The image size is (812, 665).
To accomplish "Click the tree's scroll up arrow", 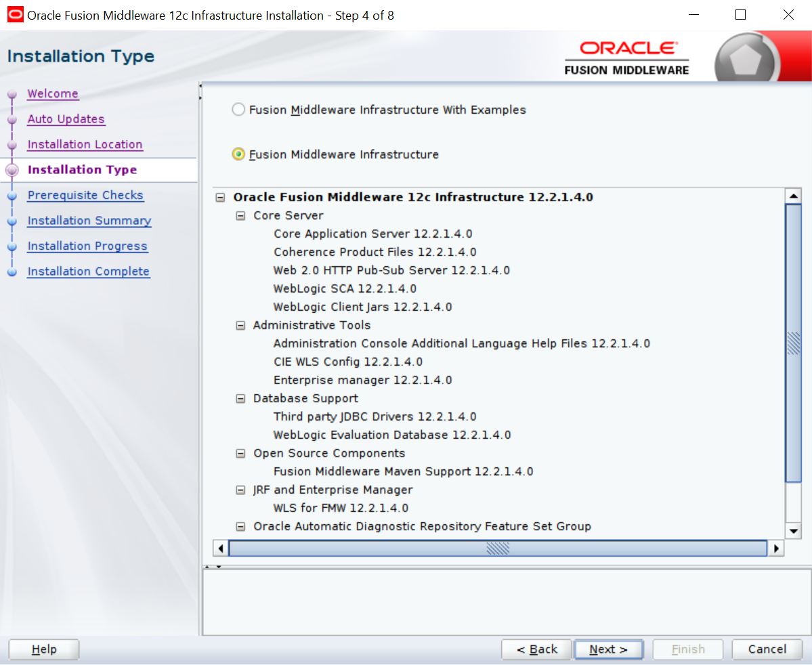I will tap(793, 196).
